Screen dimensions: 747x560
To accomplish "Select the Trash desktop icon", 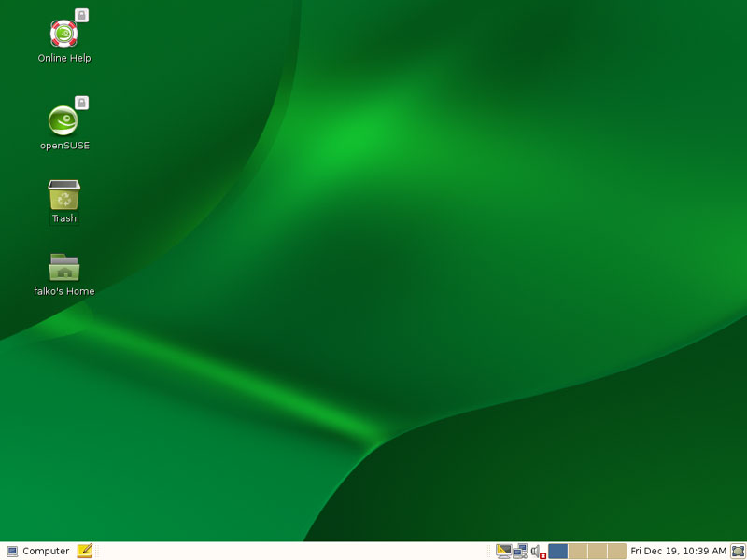I will [x=63, y=194].
